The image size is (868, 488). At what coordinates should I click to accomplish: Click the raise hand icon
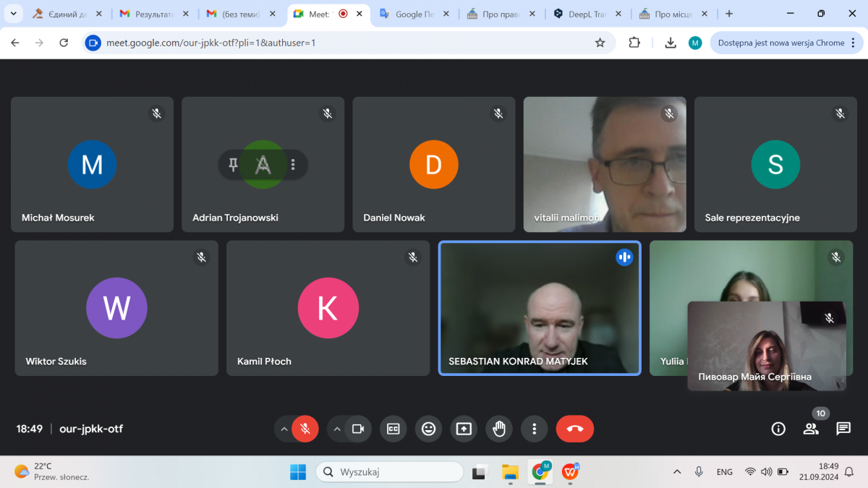pos(499,429)
